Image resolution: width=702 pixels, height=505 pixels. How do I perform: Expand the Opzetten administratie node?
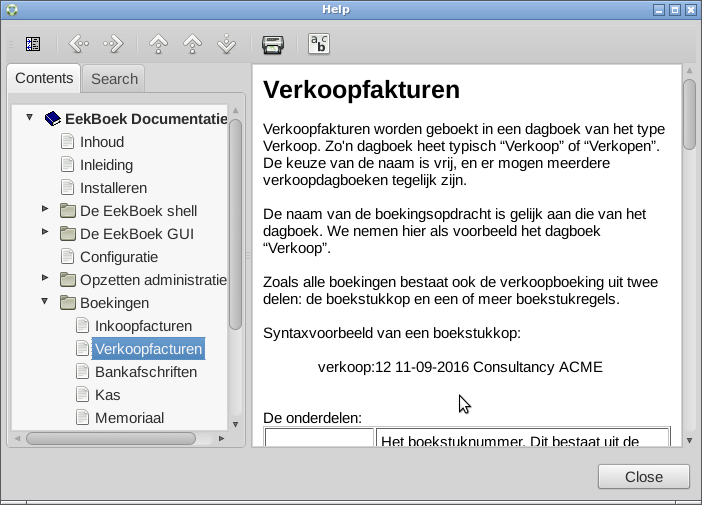(x=45, y=279)
